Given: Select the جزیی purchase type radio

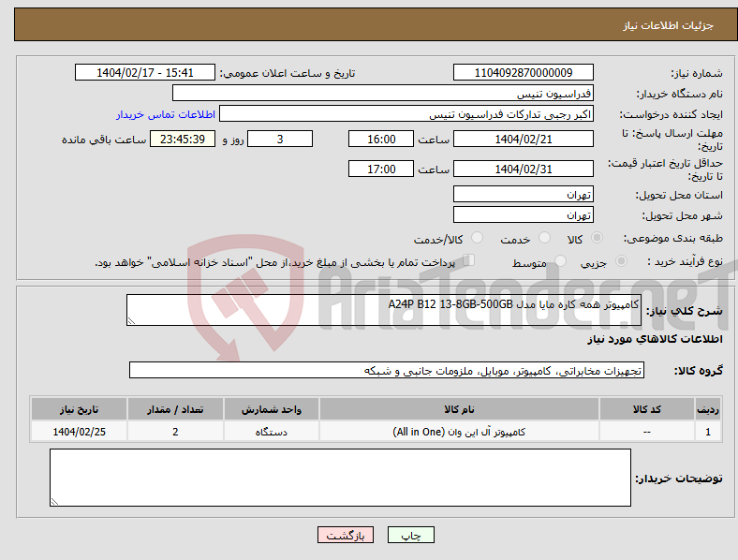Looking at the screenshot, I should 621,261.
